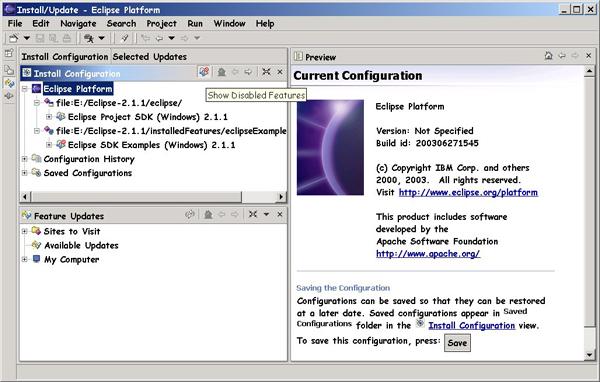Click Forward arrow in Install Configuration view
The width and height of the screenshot is (600, 382).
coord(248,72)
